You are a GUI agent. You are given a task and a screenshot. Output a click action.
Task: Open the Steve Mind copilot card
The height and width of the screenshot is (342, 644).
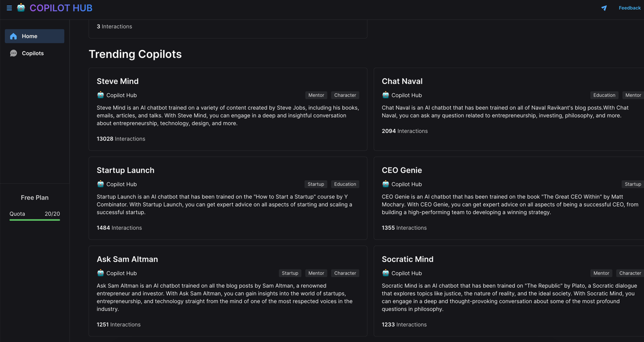tap(117, 81)
